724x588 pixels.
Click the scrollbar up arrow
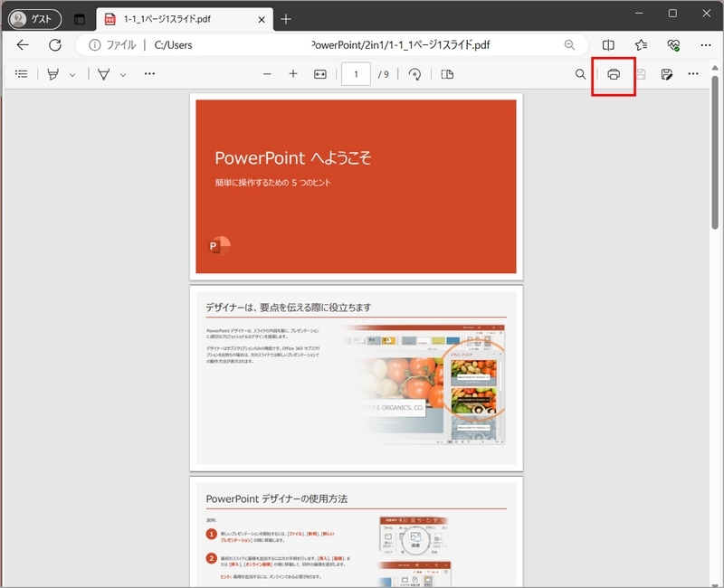(715, 68)
